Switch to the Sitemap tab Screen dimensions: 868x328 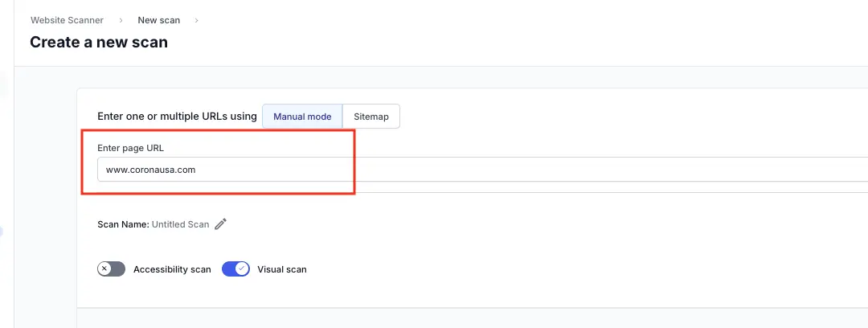371,117
